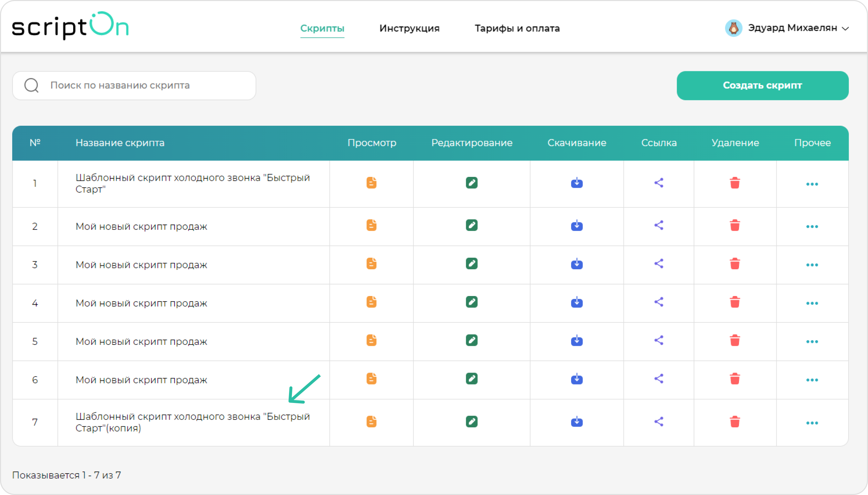Download script 3 using blue download icon
The image size is (868, 495).
tap(576, 264)
